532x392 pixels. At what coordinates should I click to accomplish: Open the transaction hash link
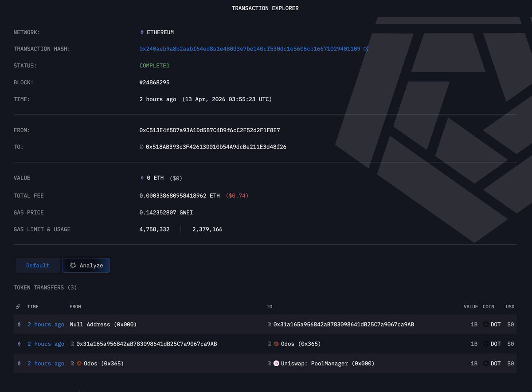(x=250, y=49)
